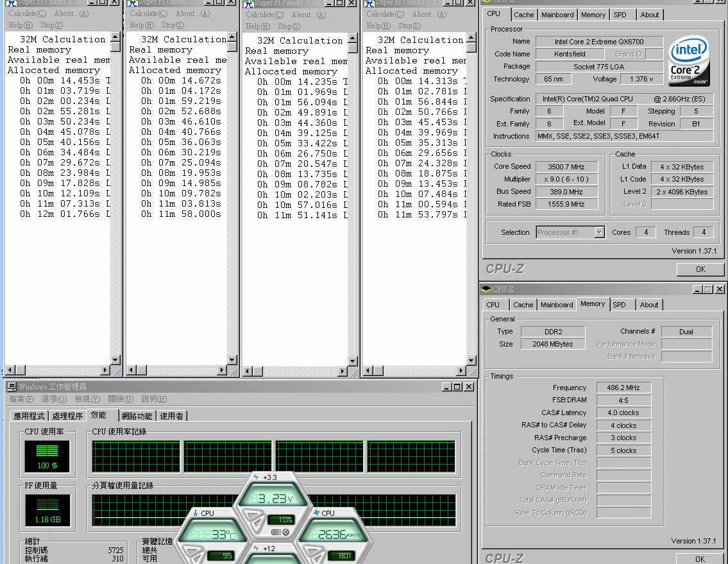The image size is (728, 564).
Task: Switch to Cache tab in upper CPU-Z window
Action: click(x=524, y=15)
